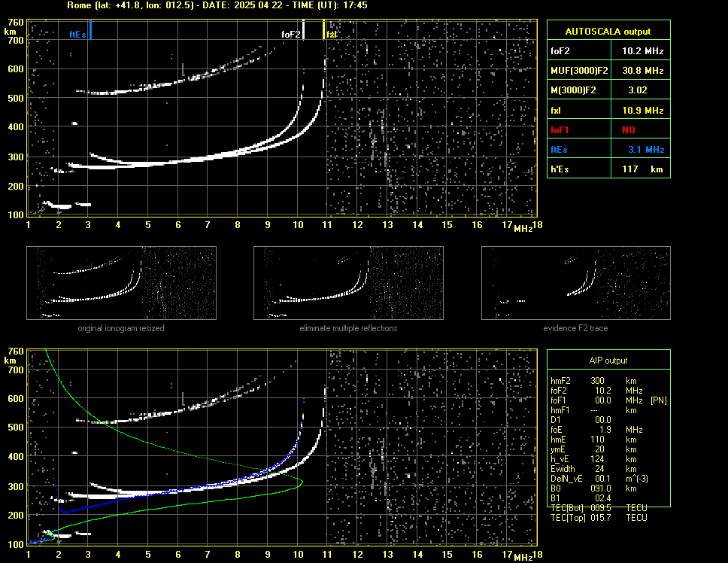Click the DelN_vE 00.1 row

point(599,479)
